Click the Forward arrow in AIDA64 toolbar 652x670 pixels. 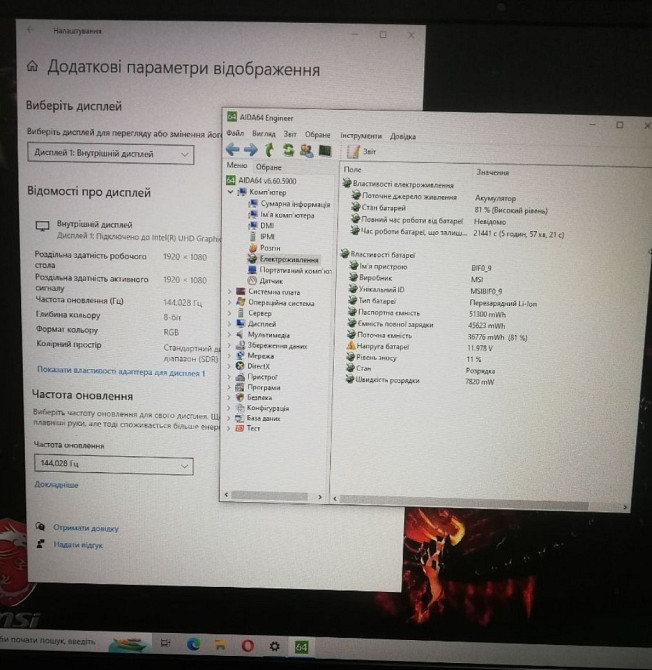tap(250, 150)
